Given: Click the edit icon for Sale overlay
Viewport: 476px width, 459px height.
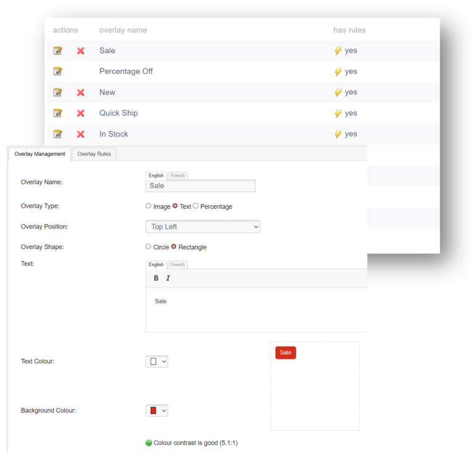Looking at the screenshot, I should coord(57,51).
